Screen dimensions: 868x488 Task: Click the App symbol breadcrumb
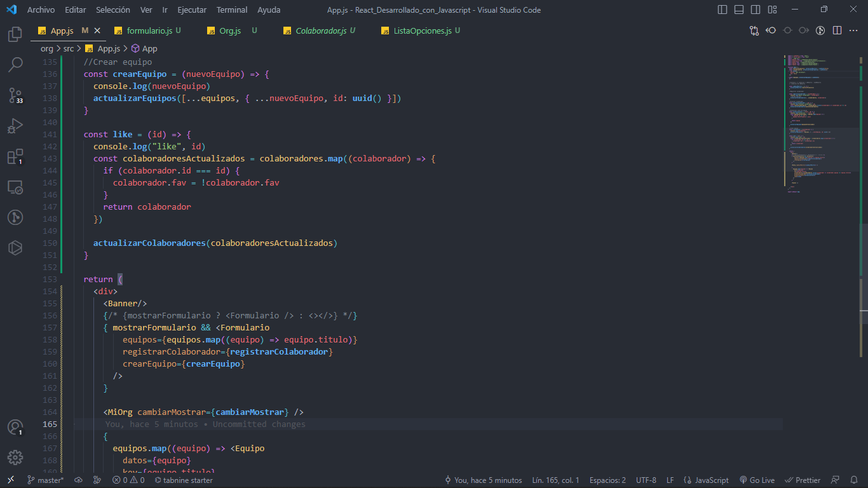144,48
